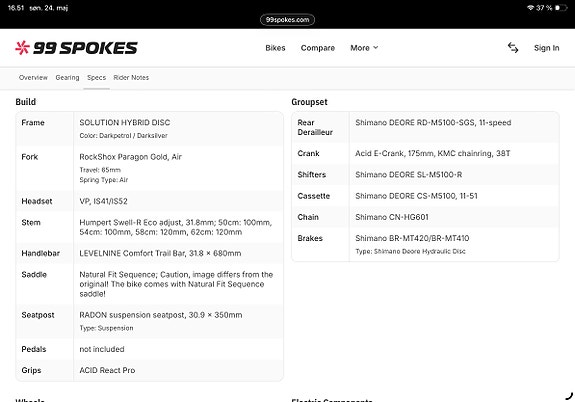Viewport: 575px width, 402px height.
Task: Click the RockShox Paragon Gold fork entry
Action: [131, 157]
